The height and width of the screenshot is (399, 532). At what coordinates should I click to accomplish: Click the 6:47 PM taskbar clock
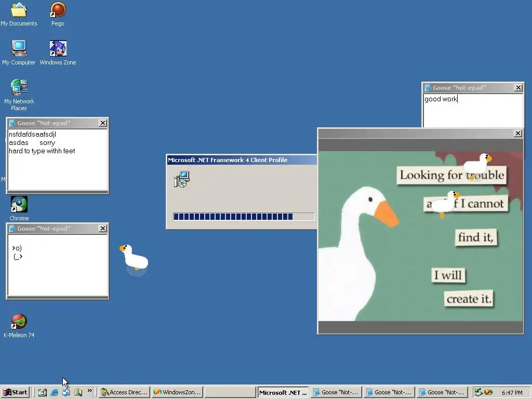coord(512,393)
